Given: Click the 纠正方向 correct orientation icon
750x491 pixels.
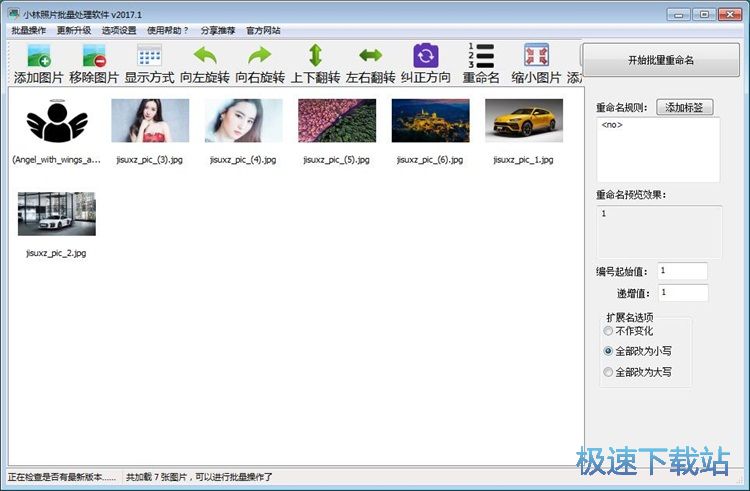Looking at the screenshot, I should click(426, 56).
